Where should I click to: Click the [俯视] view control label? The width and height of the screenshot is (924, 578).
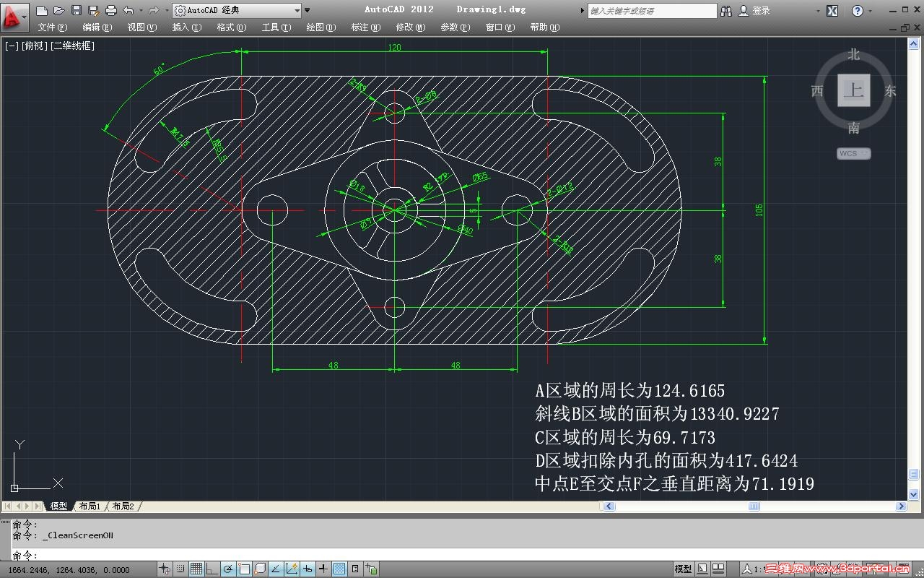pos(35,46)
